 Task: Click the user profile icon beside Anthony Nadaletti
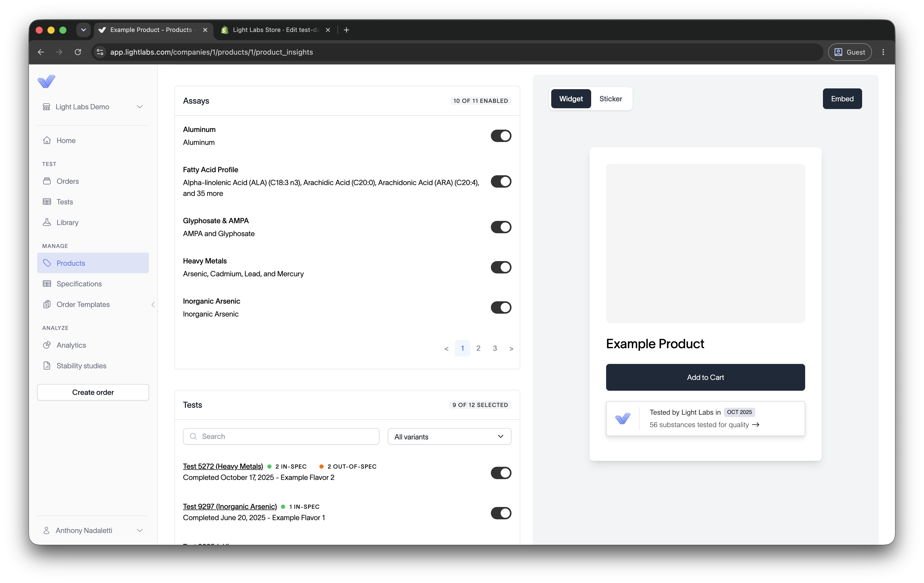[x=46, y=530]
